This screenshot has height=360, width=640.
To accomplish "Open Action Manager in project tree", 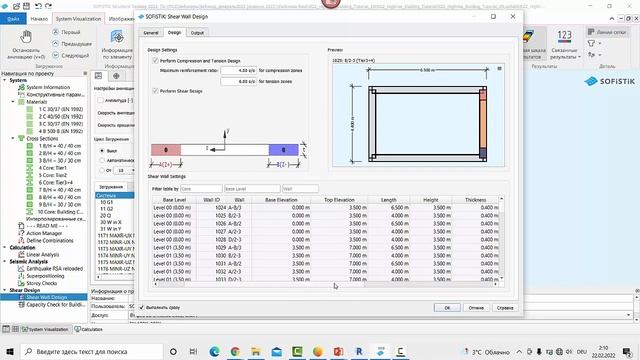I will (44, 233).
